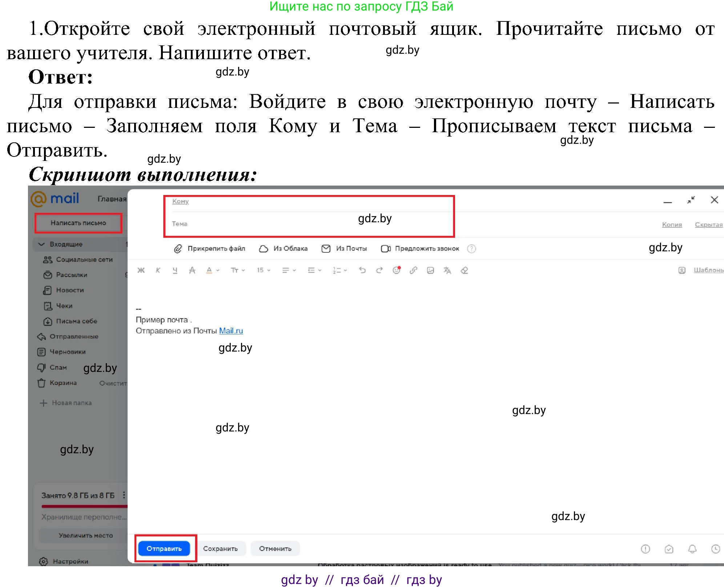Image resolution: width=724 pixels, height=588 pixels.
Task: Select the emoji smiley icon in formatting toolbar
Action: click(x=396, y=270)
